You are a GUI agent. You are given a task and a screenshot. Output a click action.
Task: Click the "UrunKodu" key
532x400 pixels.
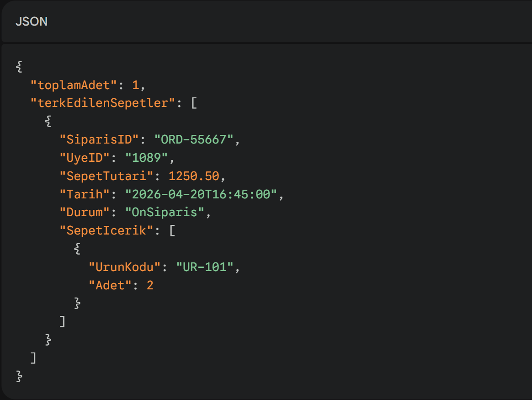pos(124,267)
